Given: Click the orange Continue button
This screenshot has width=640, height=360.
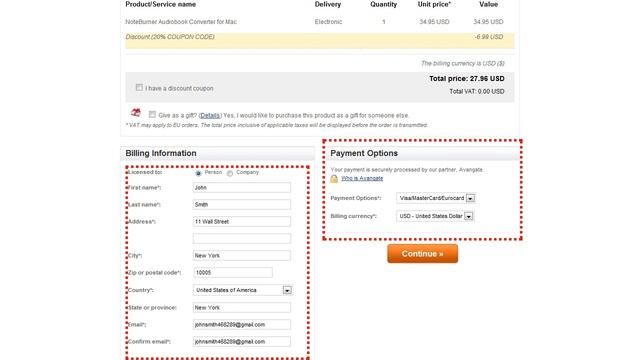Looking at the screenshot, I should click(x=422, y=253).
